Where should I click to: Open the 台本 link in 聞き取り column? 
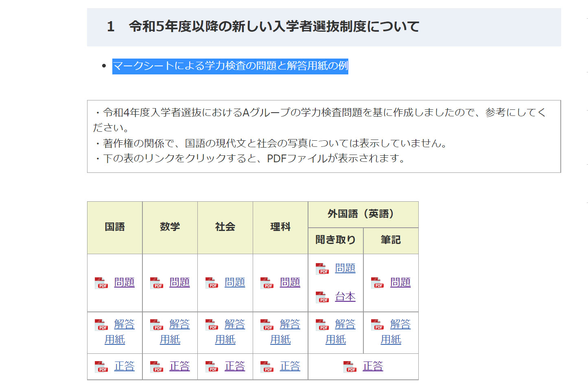[345, 297]
